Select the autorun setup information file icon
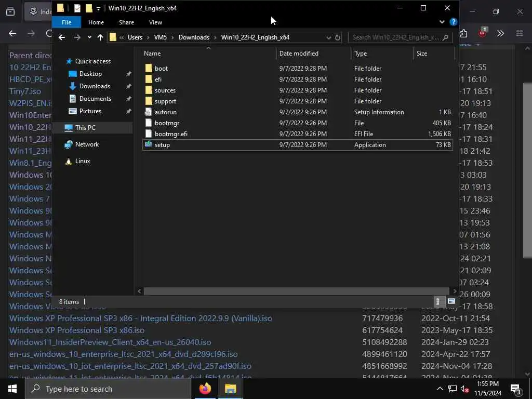The image size is (532, 399). coord(148,112)
